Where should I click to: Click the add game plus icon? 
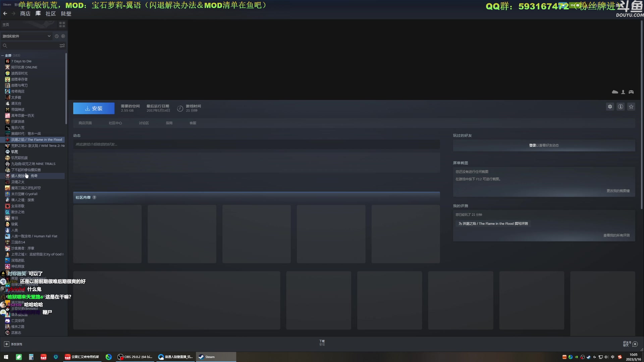pos(6,344)
